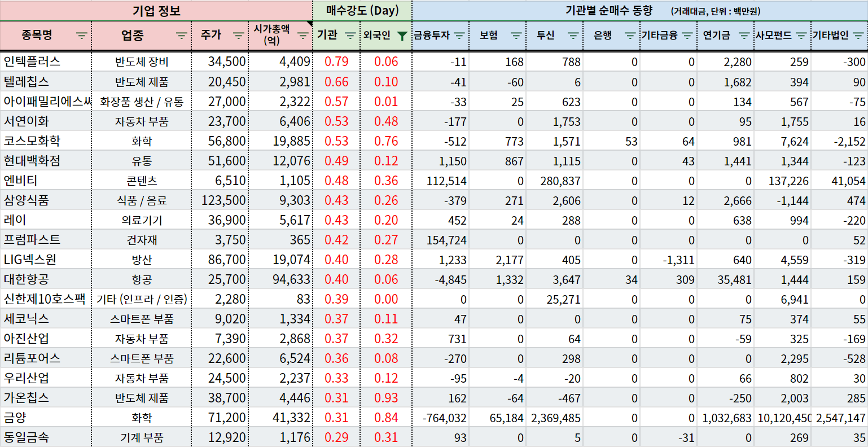
Task: Open the 주가 column filter dropdown
Action: pyautogui.click(x=239, y=36)
